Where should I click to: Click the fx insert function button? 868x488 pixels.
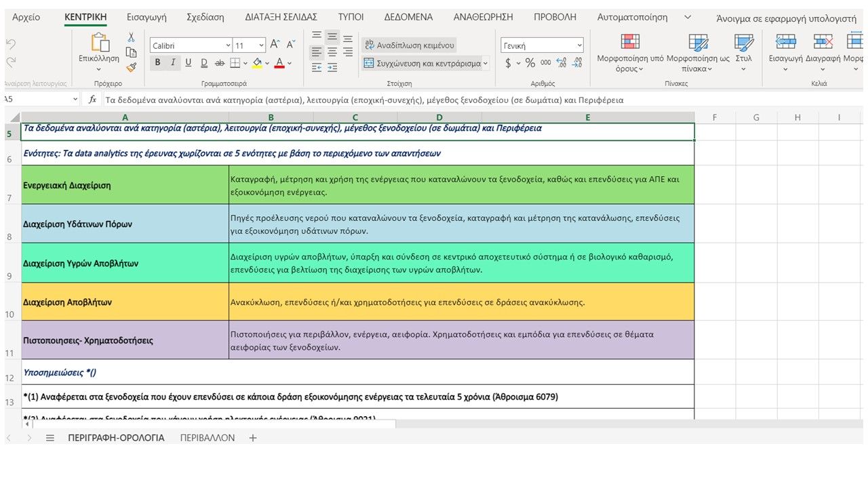click(93, 100)
